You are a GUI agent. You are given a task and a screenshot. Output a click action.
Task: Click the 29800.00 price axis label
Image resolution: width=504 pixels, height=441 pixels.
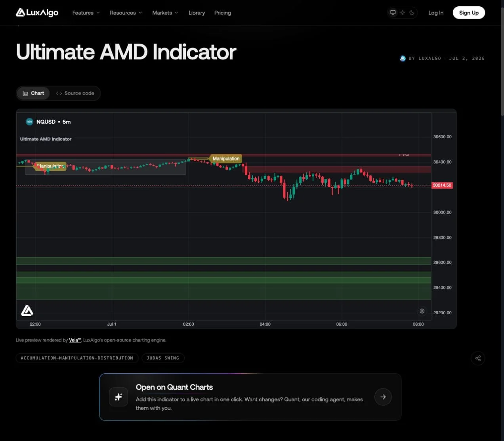point(442,238)
